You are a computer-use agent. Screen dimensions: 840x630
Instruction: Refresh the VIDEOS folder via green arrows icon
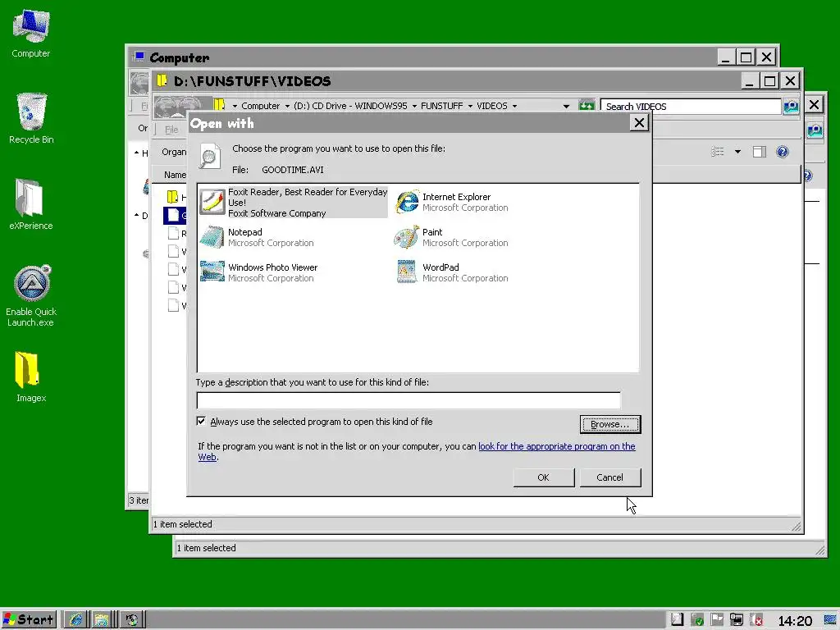[x=587, y=106]
